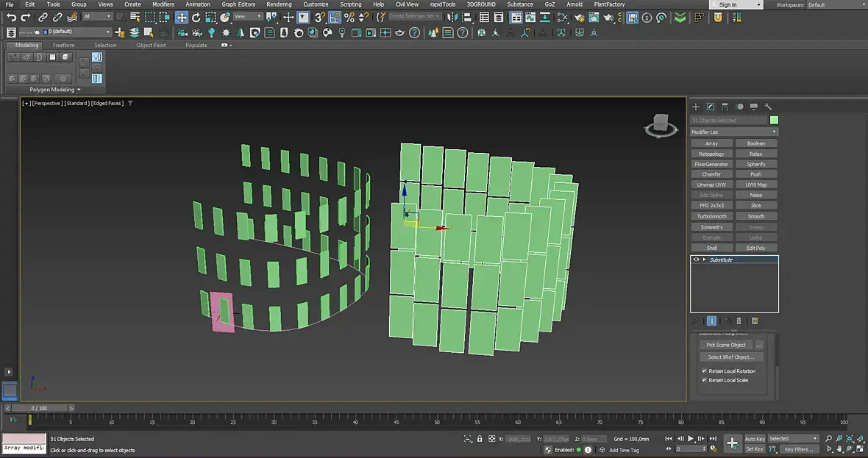Click Remove modifier trash icon
868x458 pixels.
[x=739, y=321]
